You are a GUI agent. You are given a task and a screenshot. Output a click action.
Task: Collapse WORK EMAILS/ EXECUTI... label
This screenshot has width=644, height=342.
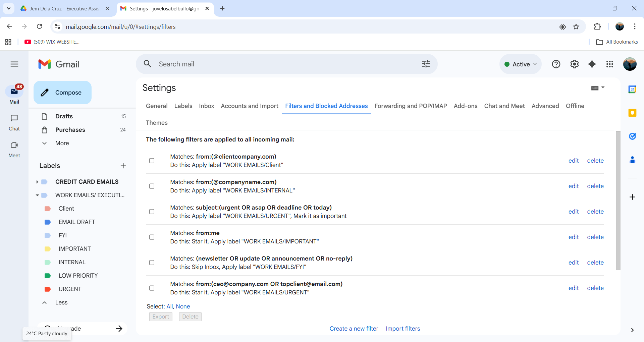click(37, 195)
